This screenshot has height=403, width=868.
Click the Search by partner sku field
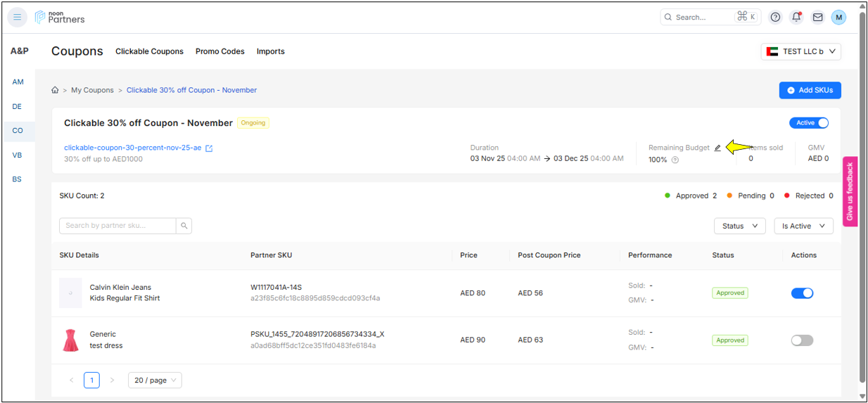pos(117,226)
